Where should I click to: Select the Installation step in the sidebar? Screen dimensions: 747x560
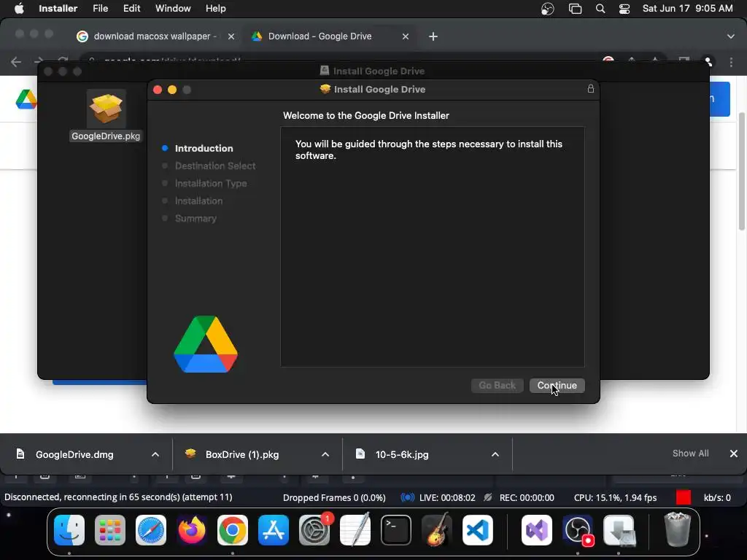coord(198,201)
